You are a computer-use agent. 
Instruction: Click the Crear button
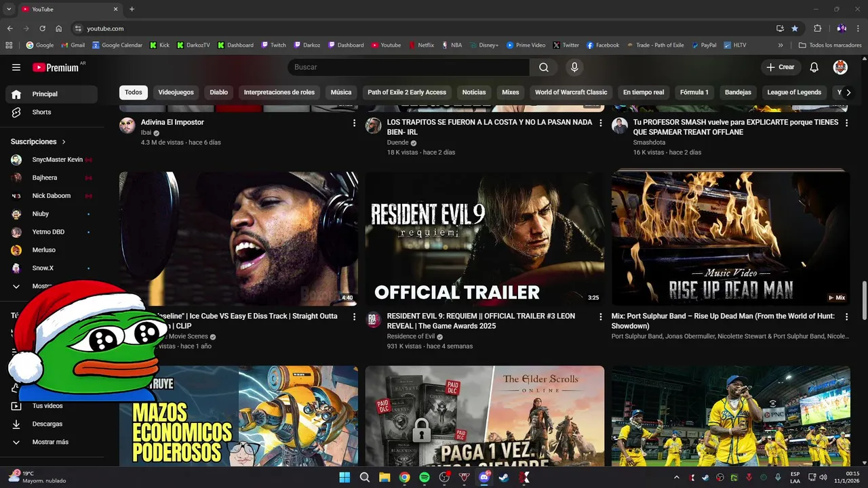(781, 67)
